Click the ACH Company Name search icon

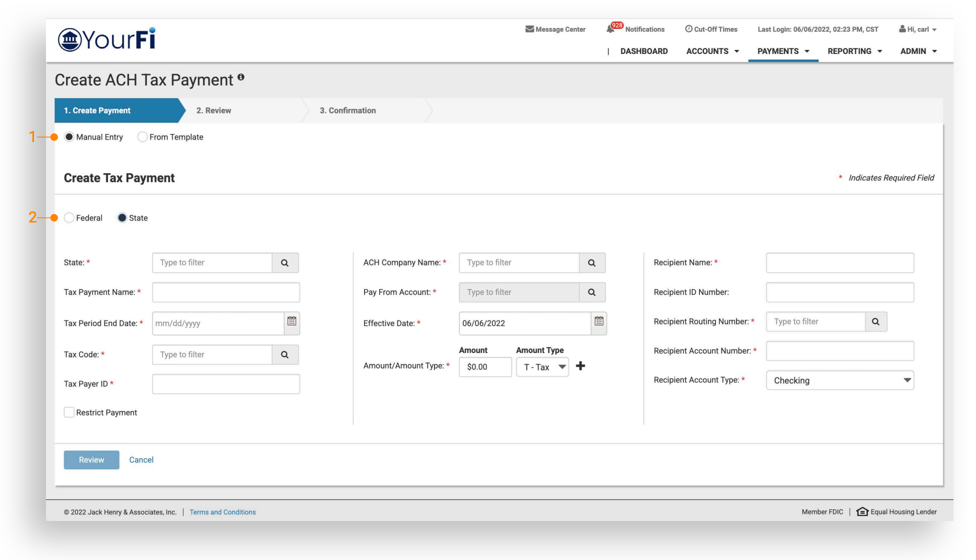[x=591, y=263]
